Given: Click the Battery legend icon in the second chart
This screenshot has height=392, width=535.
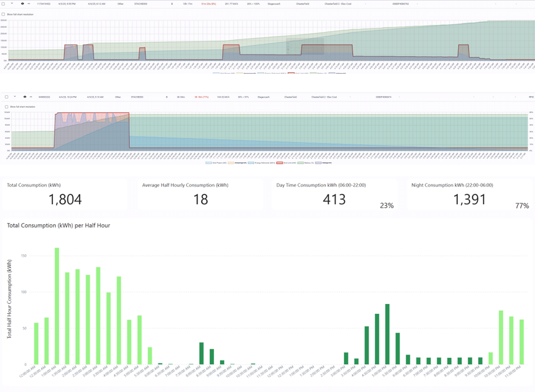Looking at the screenshot, I should coord(300,162).
